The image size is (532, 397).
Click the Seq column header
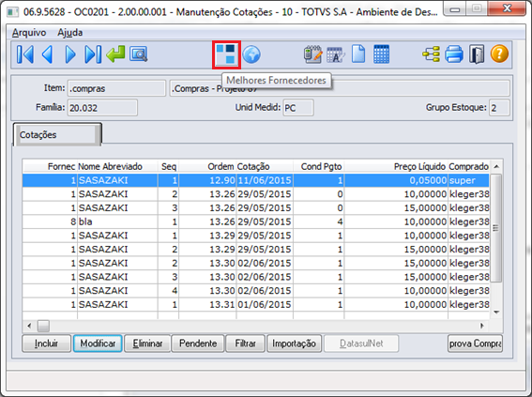pos(168,167)
